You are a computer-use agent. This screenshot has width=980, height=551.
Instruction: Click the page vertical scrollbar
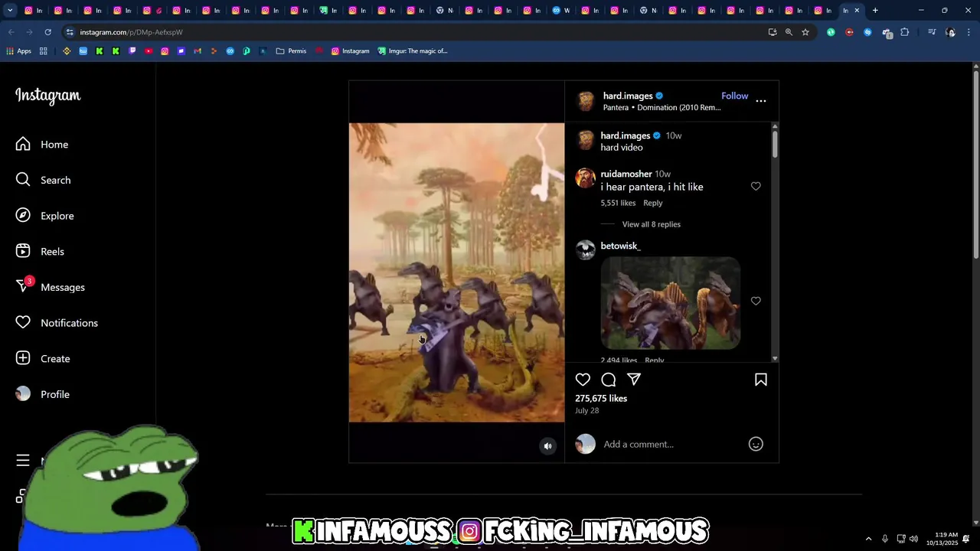point(975,165)
